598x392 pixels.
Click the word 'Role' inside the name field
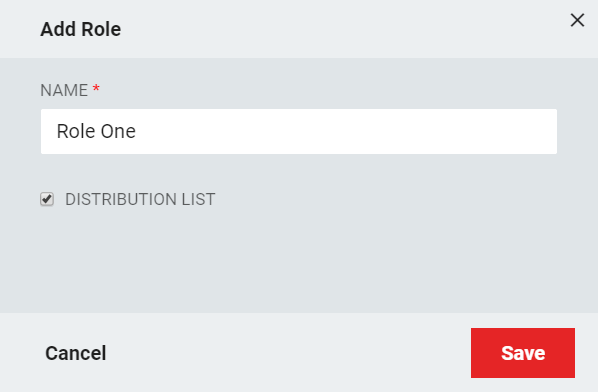click(x=76, y=131)
